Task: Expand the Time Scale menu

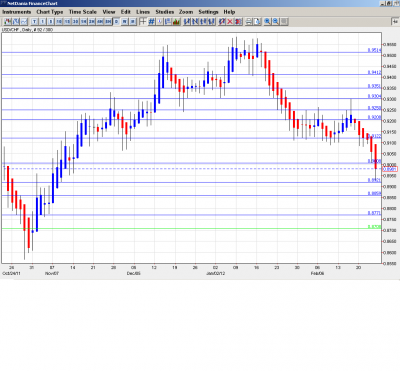Action: pyautogui.click(x=83, y=12)
